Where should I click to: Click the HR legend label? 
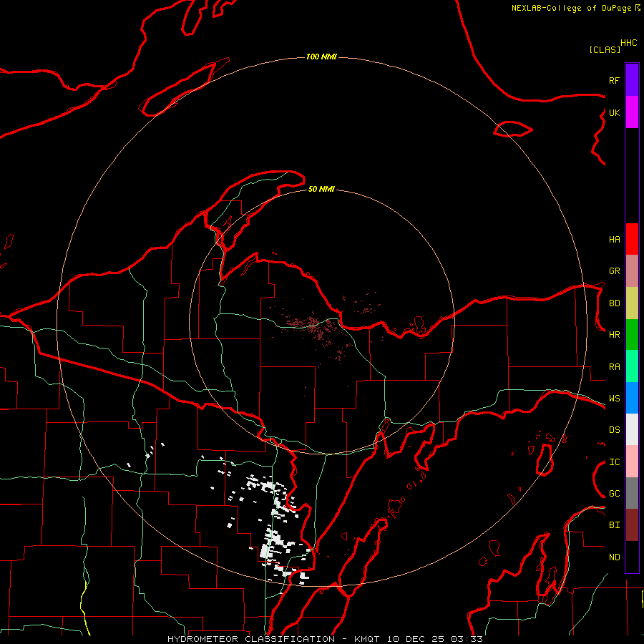click(x=614, y=335)
